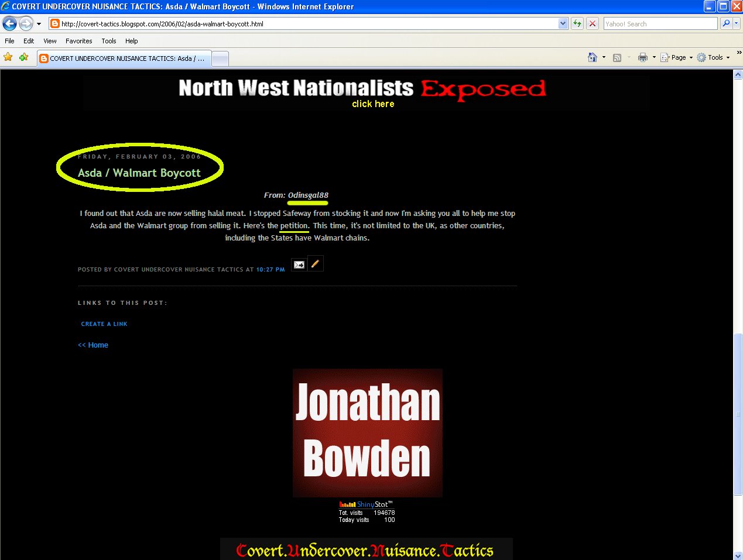This screenshot has width=743, height=560.
Task: Click the Favorites Center star icon
Action: (x=8, y=57)
